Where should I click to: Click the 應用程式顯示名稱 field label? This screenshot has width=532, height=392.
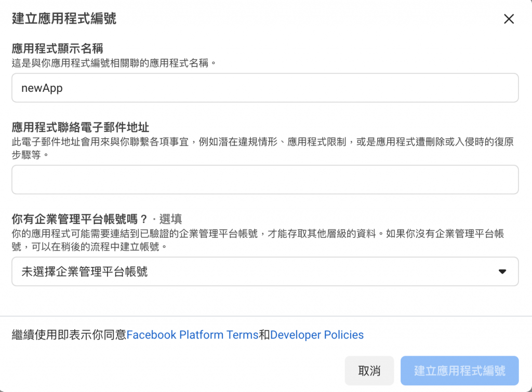(x=57, y=48)
